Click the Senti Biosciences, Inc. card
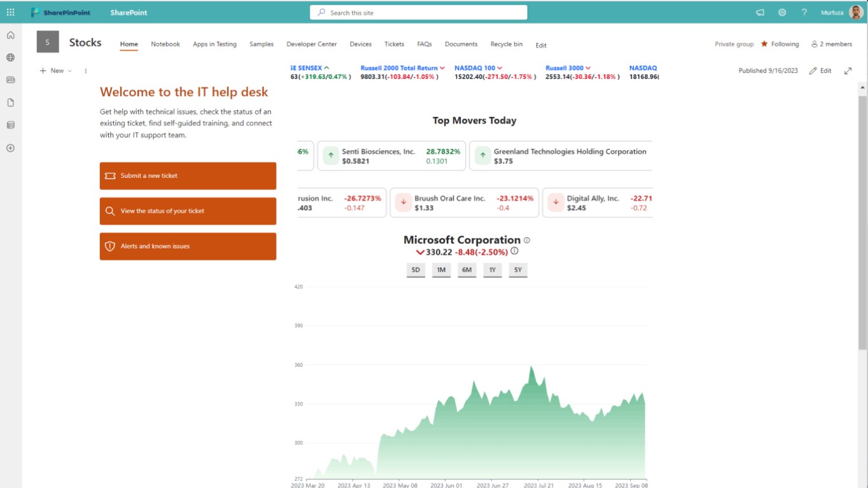Viewport: 868px width, 488px height. (391, 156)
